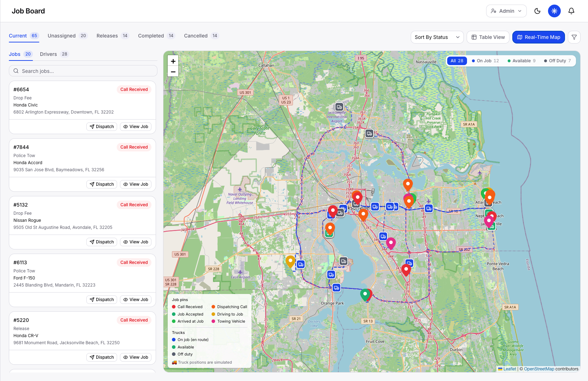588x381 pixels.
Task: Open the OpenStreetMap link
Action: pos(539,369)
